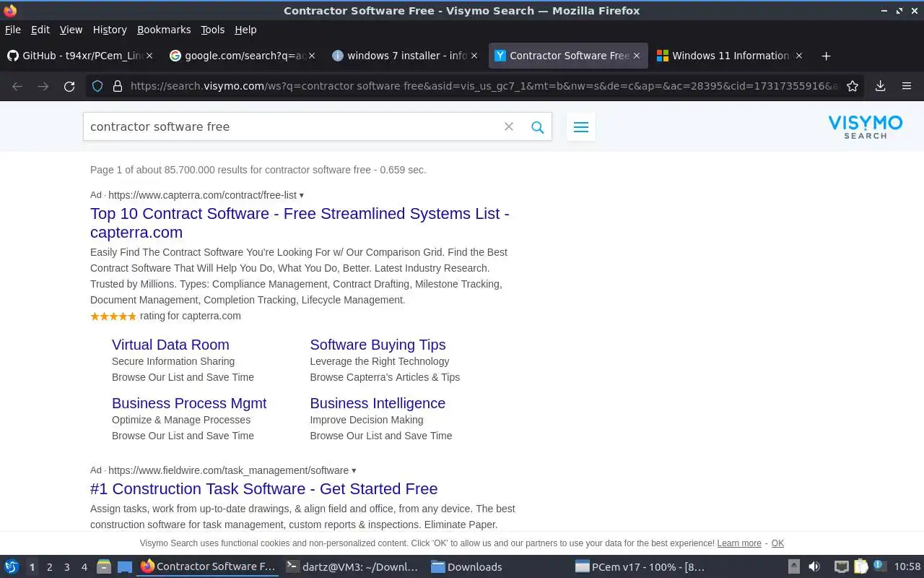This screenshot has height=578, width=924.
Task: Open the taskbar file manager drawer icon
Action: coord(104,566)
